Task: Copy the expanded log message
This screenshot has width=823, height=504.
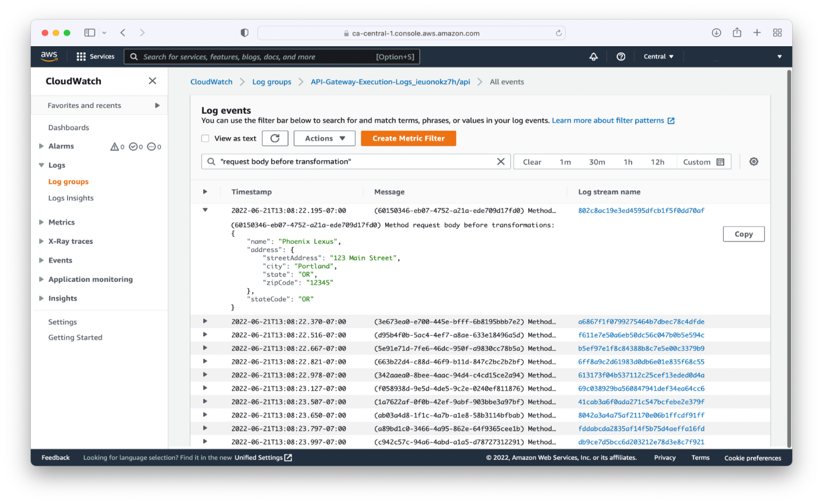Action: [743, 234]
